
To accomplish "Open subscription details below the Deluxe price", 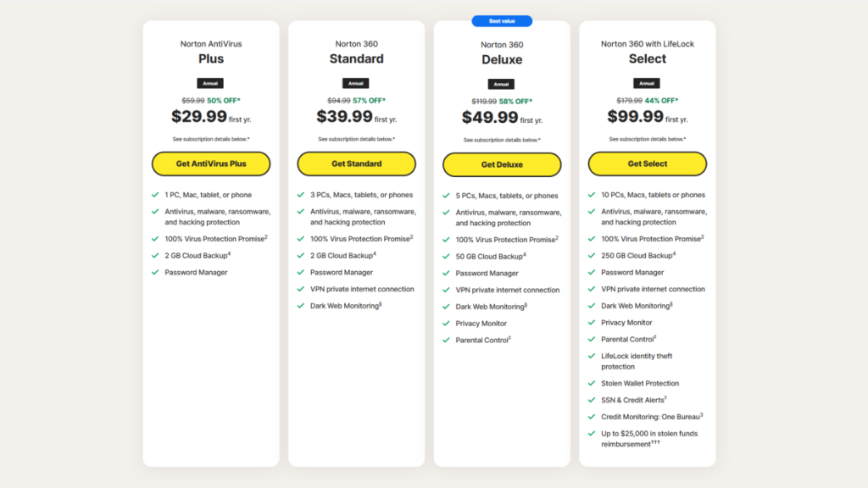I will (x=501, y=138).
